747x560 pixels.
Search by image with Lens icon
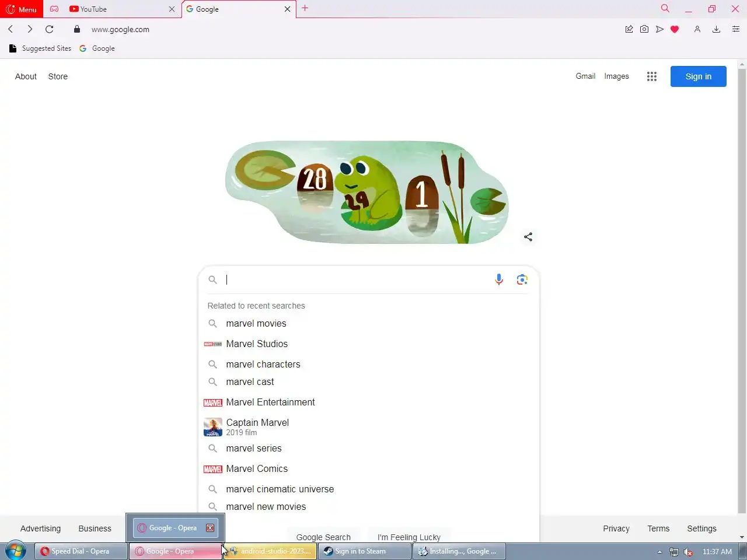click(x=522, y=279)
